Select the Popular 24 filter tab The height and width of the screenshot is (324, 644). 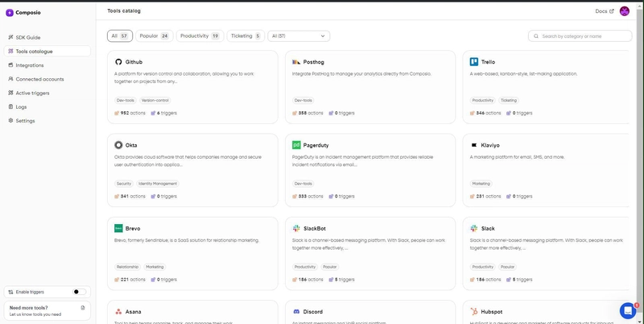(x=155, y=36)
